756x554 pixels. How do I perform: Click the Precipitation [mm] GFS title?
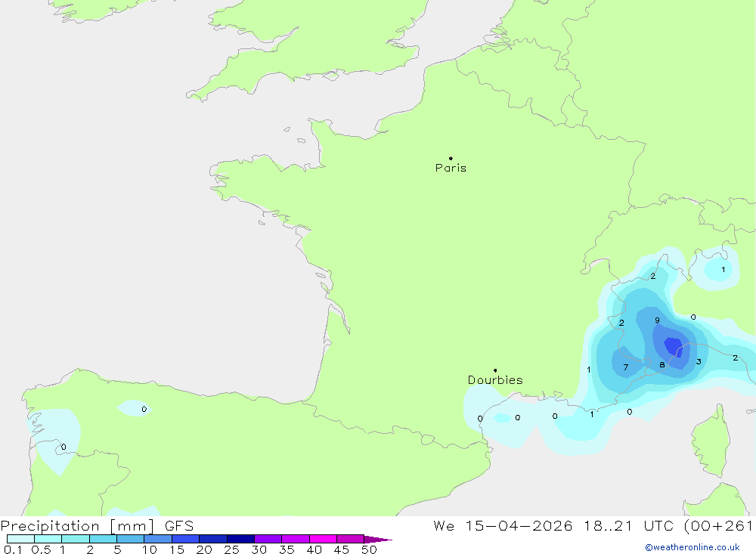[x=97, y=525]
